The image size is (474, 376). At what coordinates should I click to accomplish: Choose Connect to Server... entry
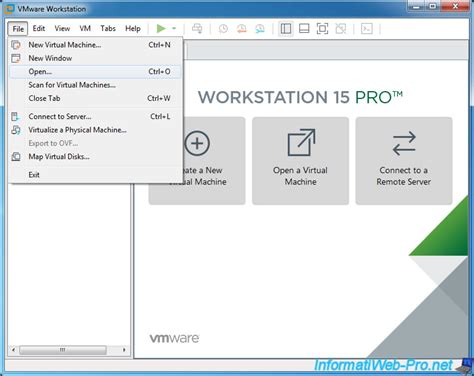point(95,116)
